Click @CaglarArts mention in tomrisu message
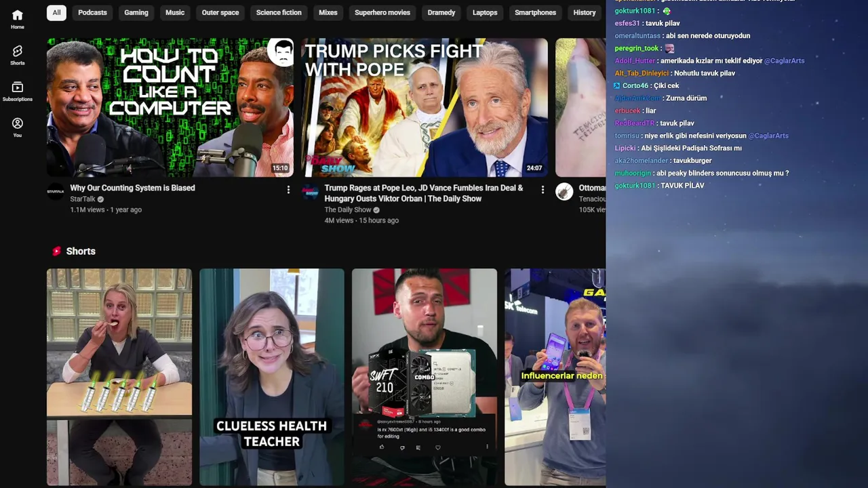This screenshot has height=488, width=868. click(x=768, y=136)
